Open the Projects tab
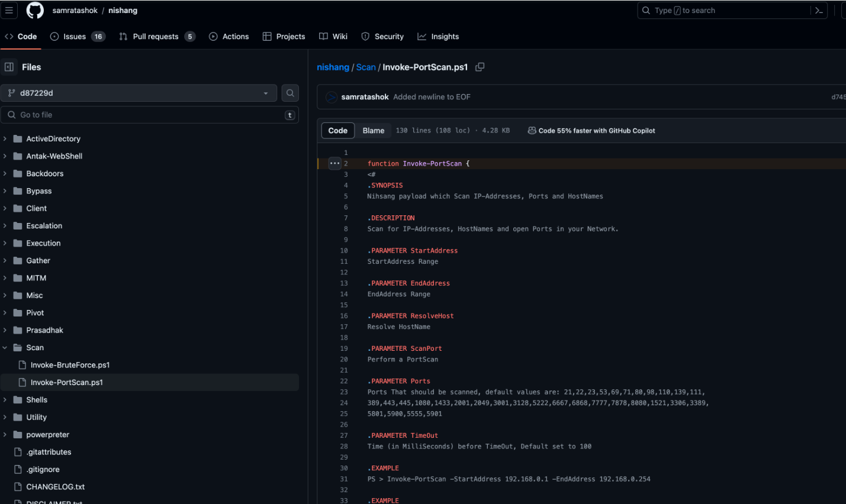 [284, 37]
